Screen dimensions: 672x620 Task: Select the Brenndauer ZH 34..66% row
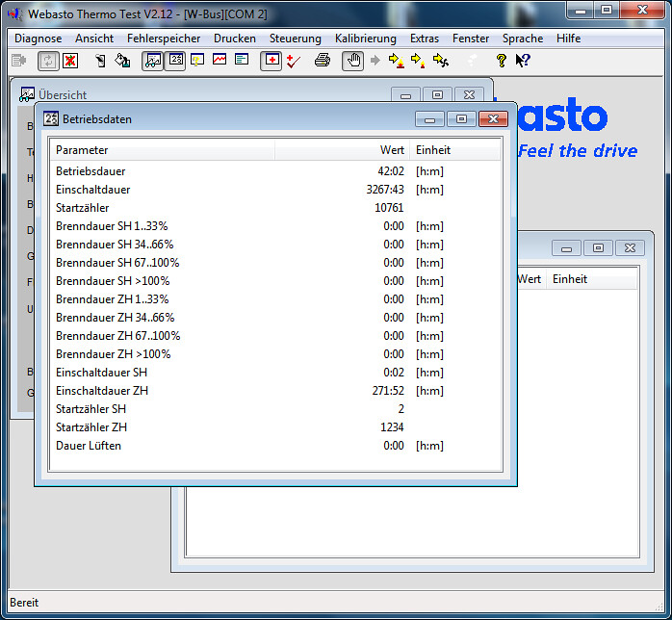pyautogui.click(x=275, y=318)
